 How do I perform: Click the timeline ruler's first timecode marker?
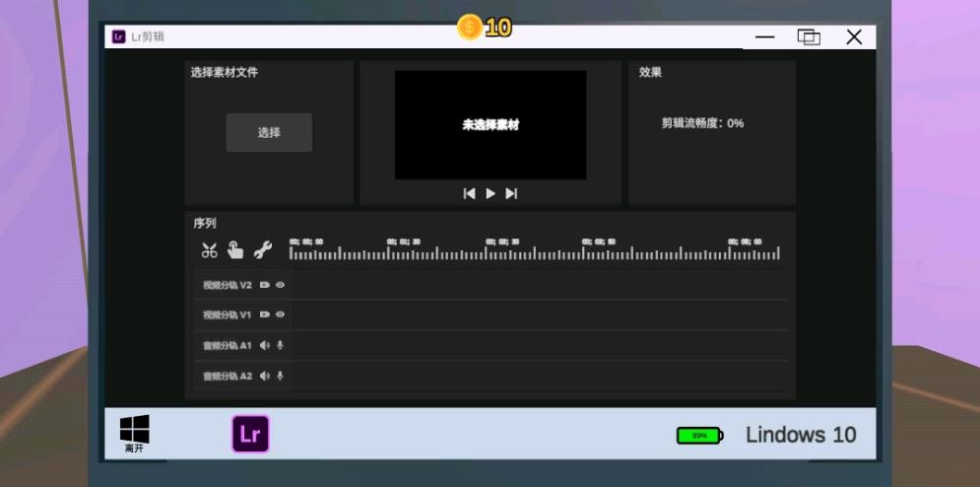pos(305,242)
